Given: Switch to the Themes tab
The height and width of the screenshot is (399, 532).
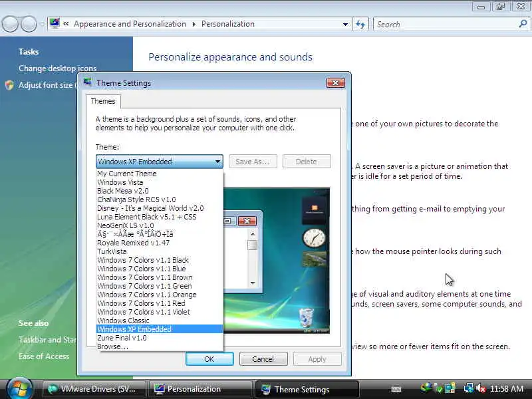Looking at the screenshot, I should (103, 101).
